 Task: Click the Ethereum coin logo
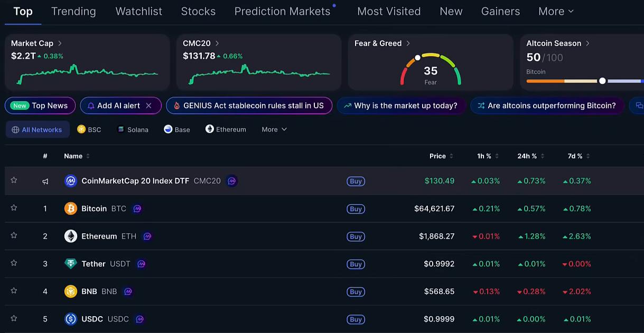point(71,236)
